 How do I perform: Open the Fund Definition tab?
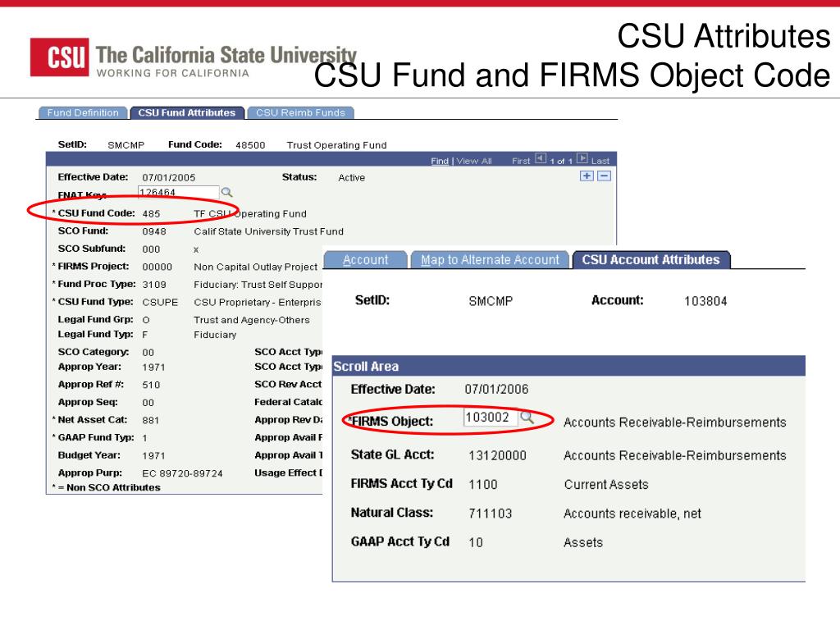83,112
